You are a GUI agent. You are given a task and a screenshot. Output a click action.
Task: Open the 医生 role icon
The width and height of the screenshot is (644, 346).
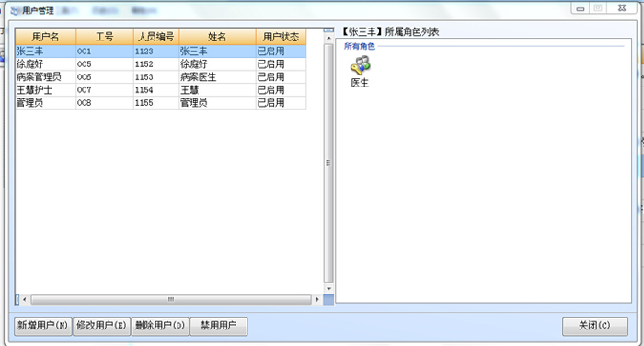click(361, 65)
